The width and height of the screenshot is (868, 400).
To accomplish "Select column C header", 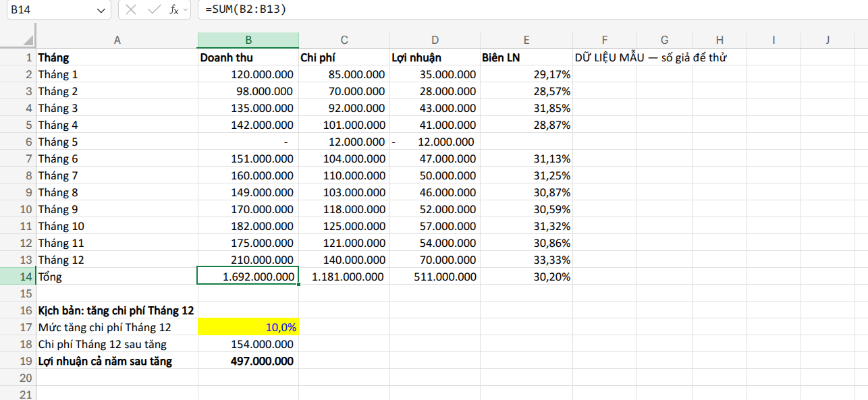I will [x=344, y=40].
